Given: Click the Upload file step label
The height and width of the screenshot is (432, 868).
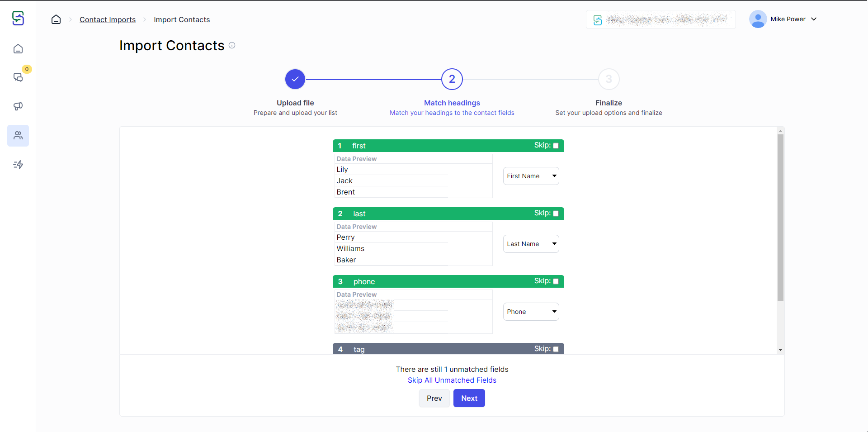Looking at the screenshot, I should (x=295, y=103).
